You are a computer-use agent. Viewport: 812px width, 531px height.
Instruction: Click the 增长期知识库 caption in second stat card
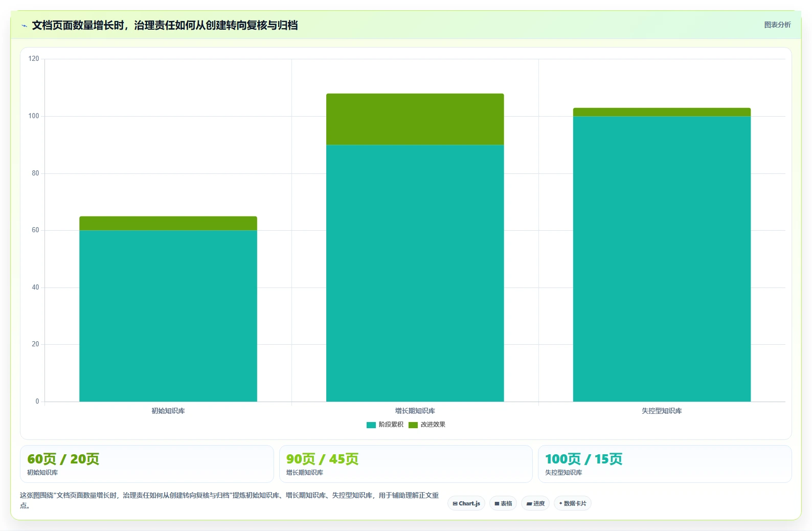coord(305,473)
